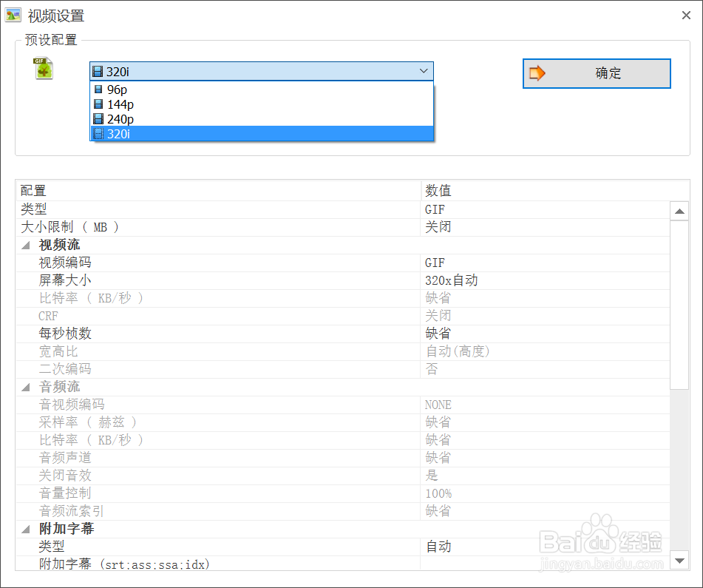Click the GIF preset file icon
703x588 pixels.
point(44,69)
